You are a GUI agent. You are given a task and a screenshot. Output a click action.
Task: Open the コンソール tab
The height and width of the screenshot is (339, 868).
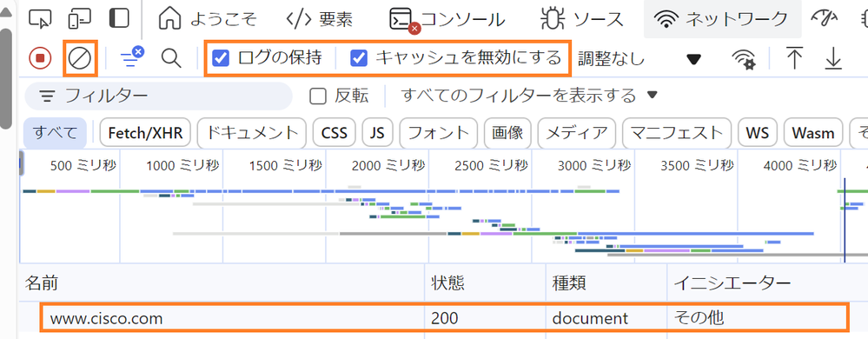[x=447, y=19]
